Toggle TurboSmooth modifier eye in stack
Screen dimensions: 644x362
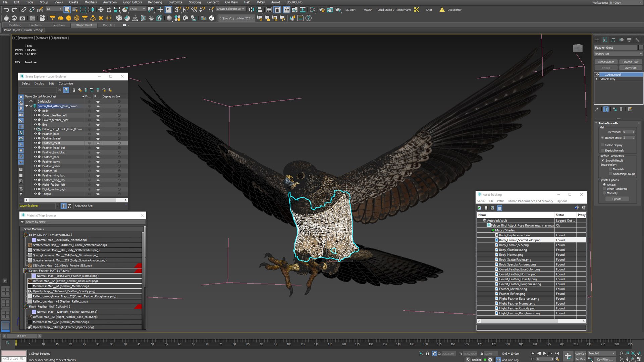tap(597, 75)
